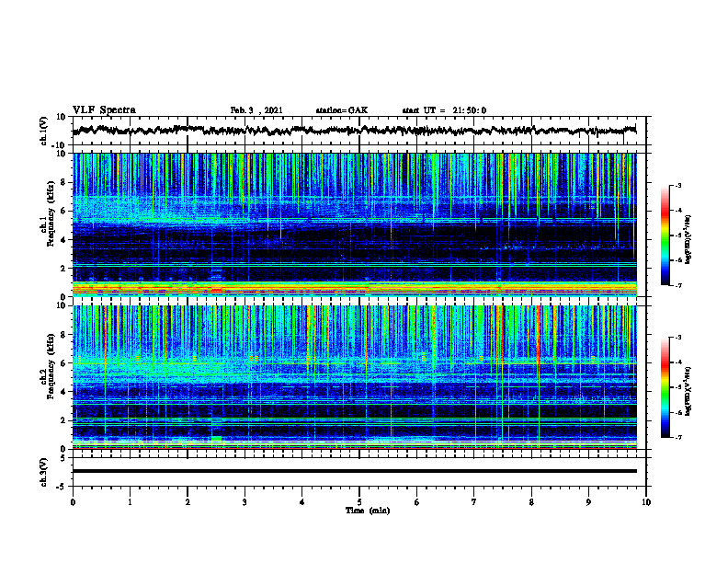The height and width of the screenshot is (563, 728).
Task: Select the "start UT = 21:50:0" header text
Action: tap(444, 110)
